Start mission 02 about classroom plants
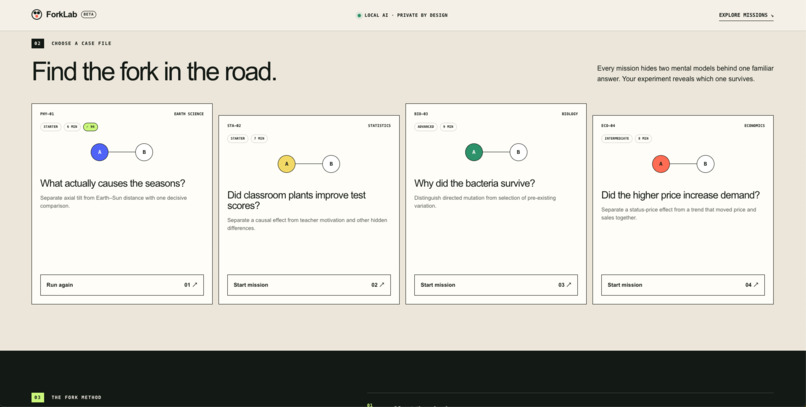The height and width of the screenshot is (407, 806). 309,285
